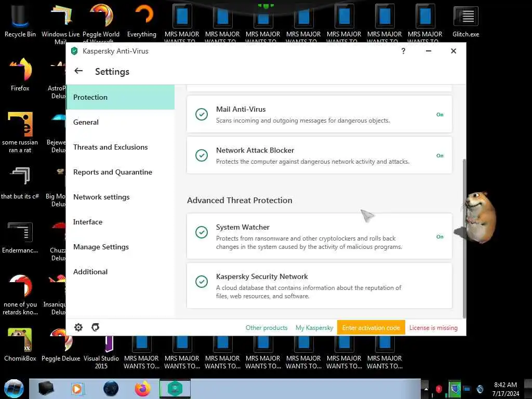Open Network settings section
The width and height of the screenshot is (532, 399).
point(121,197)
